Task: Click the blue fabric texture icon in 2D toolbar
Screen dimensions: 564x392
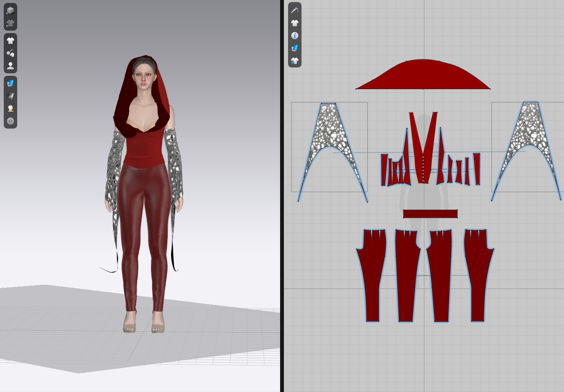Action: [x=295, y=48]
